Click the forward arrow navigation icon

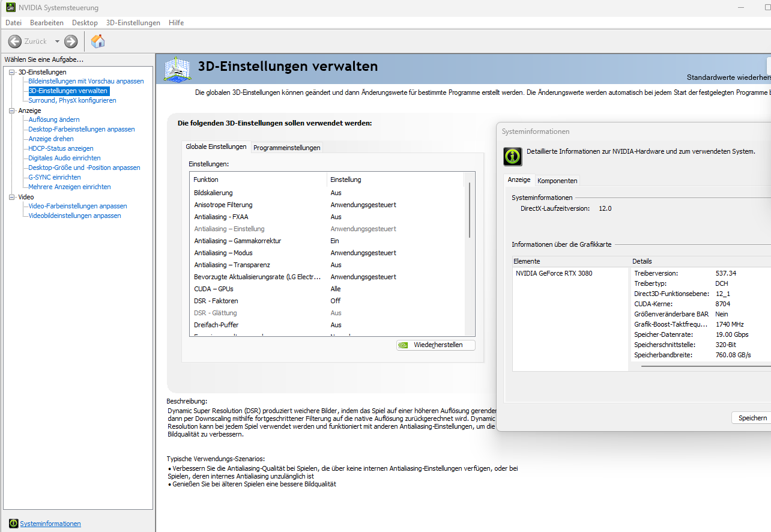(x=71, y=41)
